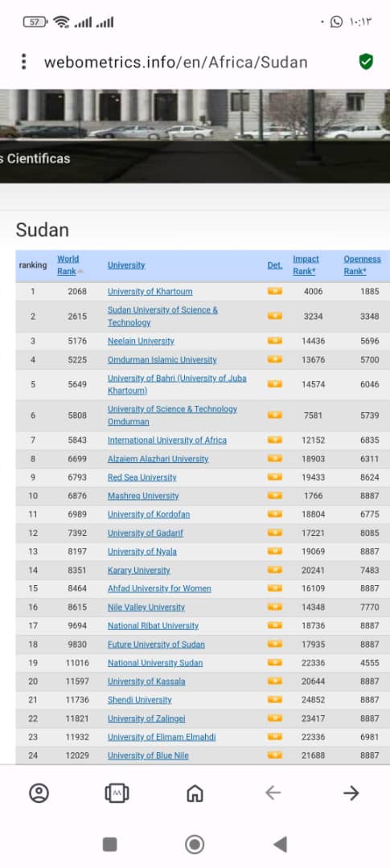Open details icon for University of Khartoum
This screenshot has width=390, height=868.
[x=275, y=291]
